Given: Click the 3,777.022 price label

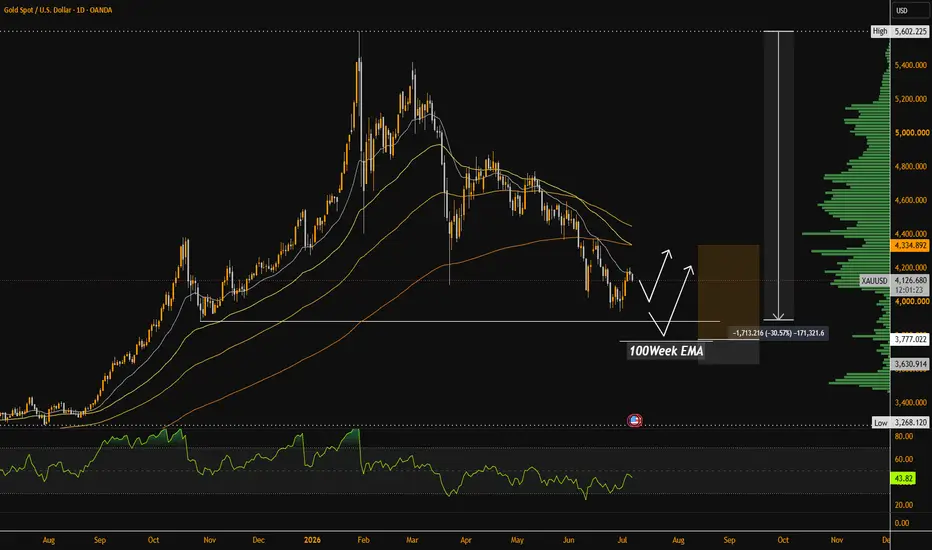Looking at the screenshot, I should 910,339.
